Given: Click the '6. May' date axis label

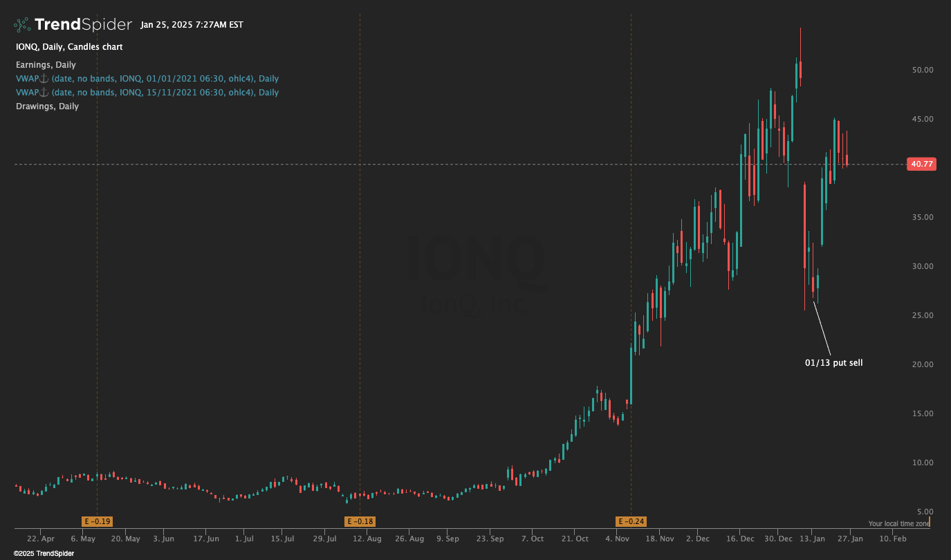Looking at the screenshot, I should [x=83, y=539].
